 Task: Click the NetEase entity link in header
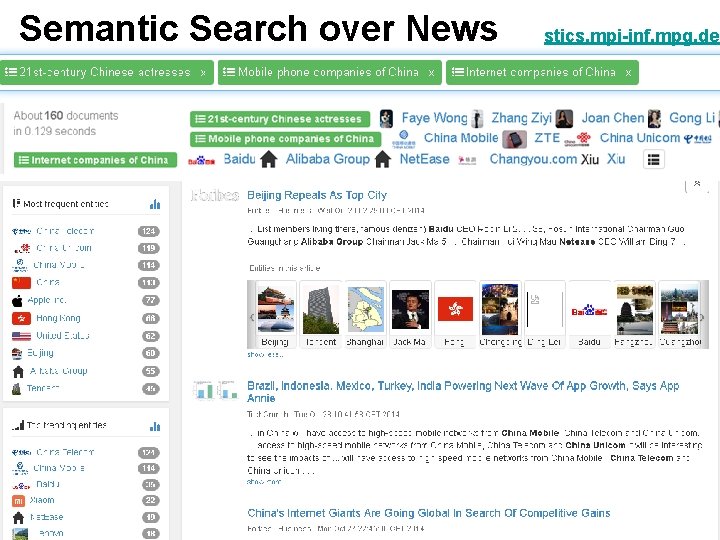click(424, 159)
